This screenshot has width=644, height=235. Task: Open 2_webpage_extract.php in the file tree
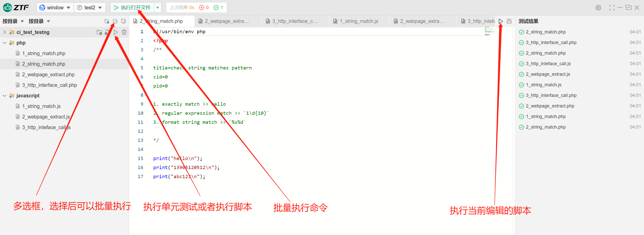[48, 74]
